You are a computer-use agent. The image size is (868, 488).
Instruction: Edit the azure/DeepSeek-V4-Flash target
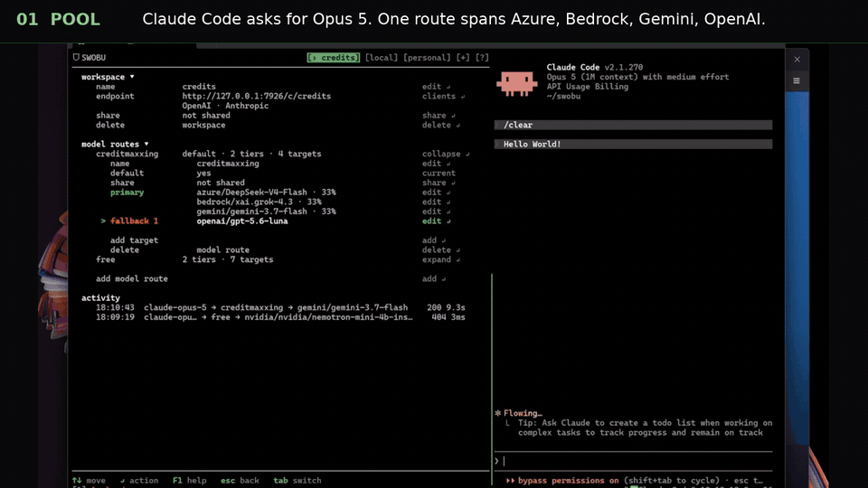436,192
